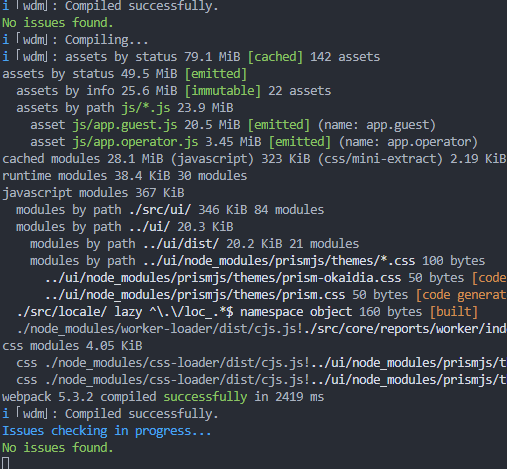Click the js/*.js glob pattern
The image size is (507, 469).
pyautogui.click(x=146, y=108)
